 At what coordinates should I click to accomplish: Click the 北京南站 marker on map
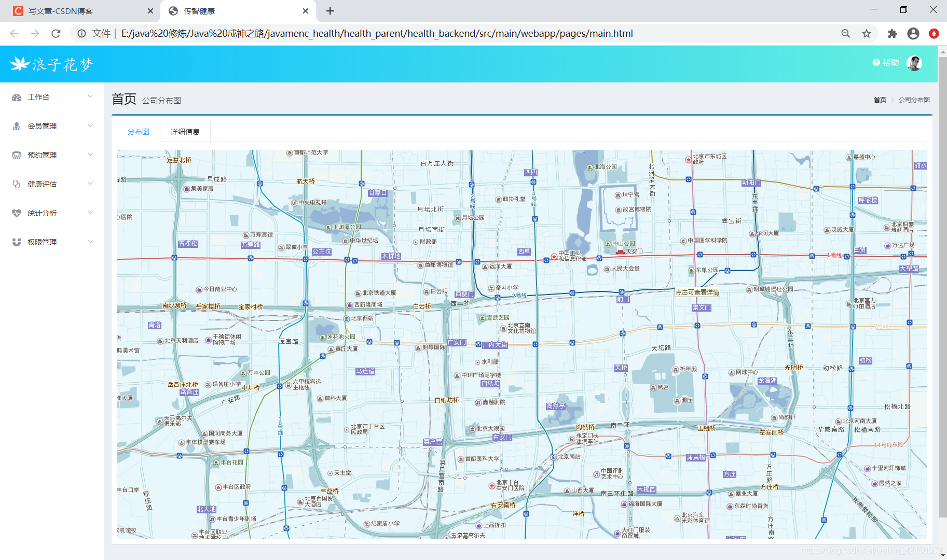554,457
